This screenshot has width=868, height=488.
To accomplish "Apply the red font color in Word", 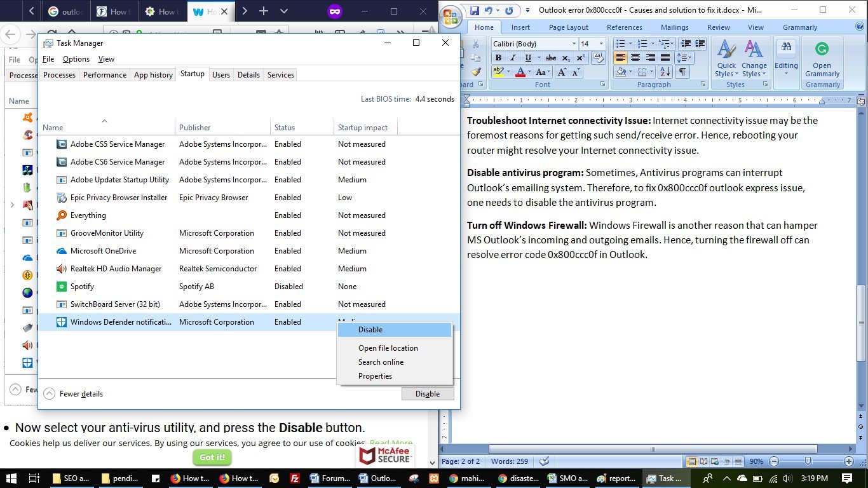I will click(520, 72).
